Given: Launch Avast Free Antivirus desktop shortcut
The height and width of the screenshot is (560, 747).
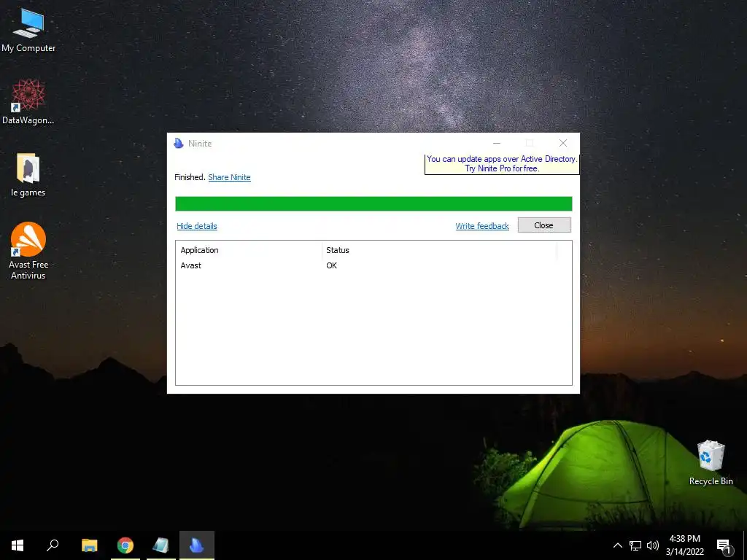Looking at the screenshot, I should (28, 250).
